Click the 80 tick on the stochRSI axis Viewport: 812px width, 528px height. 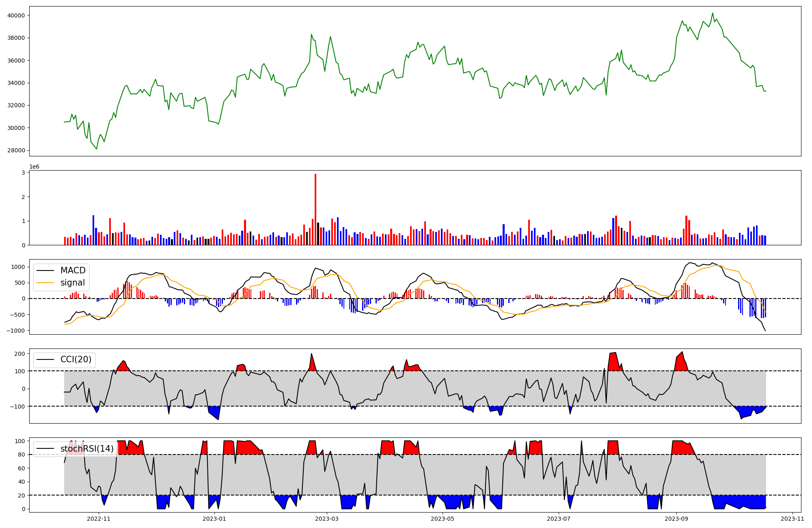[21, 454]
